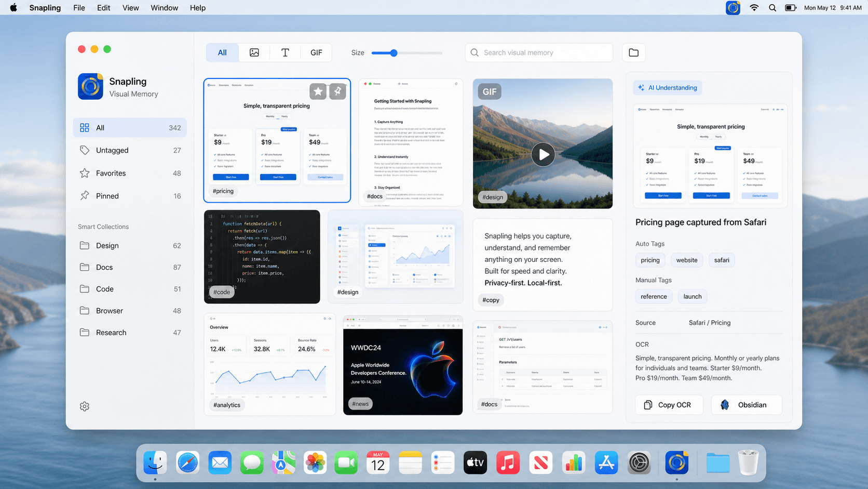This screenshot has width=868, height=489.
Task: Open the preview image in detail panel
Action: coord(711,156)
